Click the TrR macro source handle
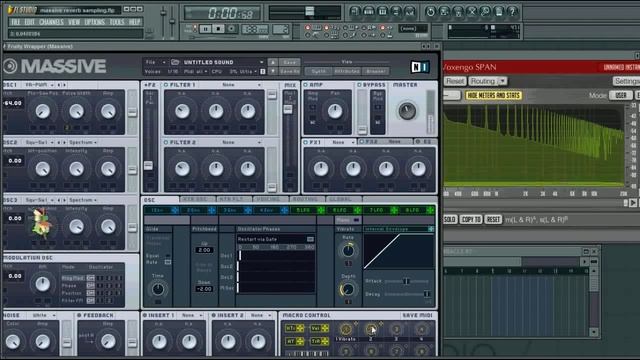640x360 pixels. coord(325,341)
